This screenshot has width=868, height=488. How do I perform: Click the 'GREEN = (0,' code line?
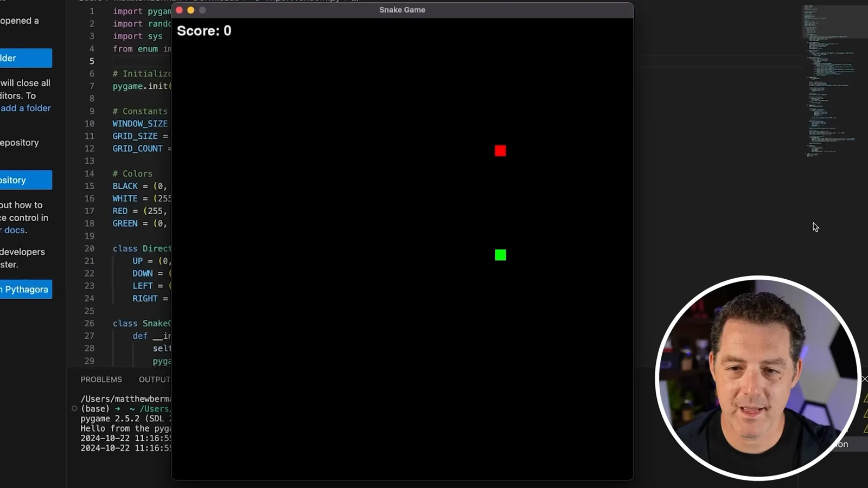click(x=140, y=223)
